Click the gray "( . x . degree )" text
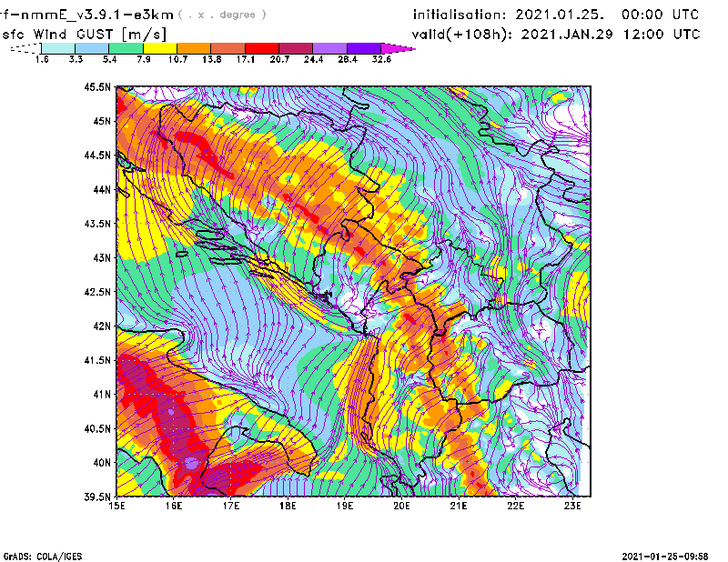The height and width of the screenshot is (562, 728). pyautogui.click(x=222, y=15)
